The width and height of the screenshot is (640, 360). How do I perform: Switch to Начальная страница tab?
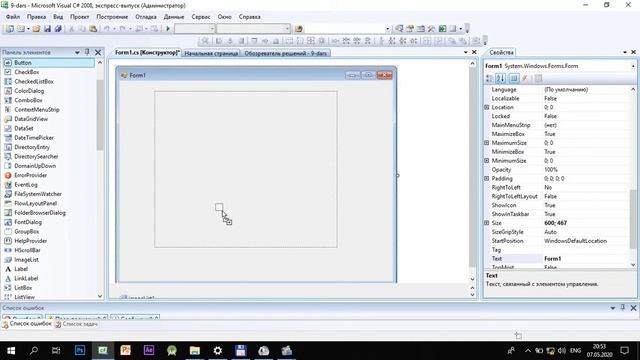(211, 53)
